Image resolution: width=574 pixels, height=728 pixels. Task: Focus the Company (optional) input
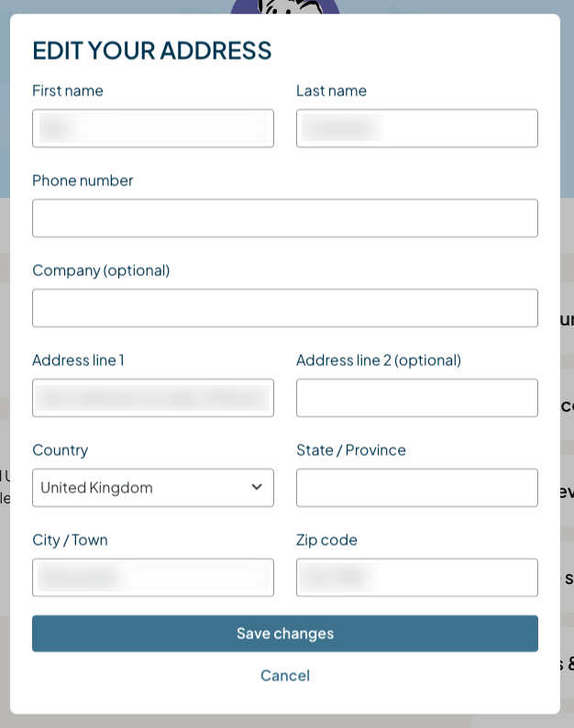click(x=285, y=308)
